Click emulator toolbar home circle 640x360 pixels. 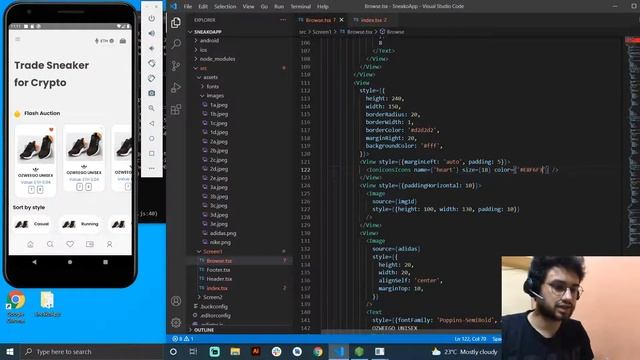(x=151, y=138)
